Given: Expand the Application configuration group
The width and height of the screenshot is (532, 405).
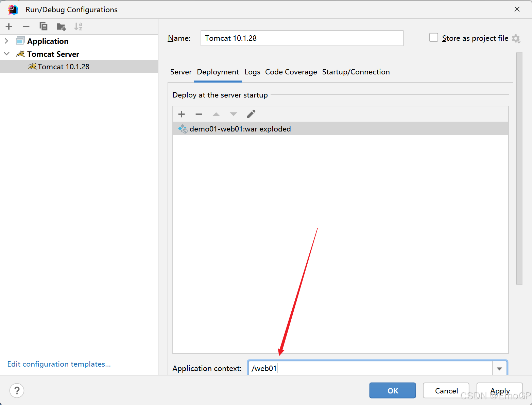Looking at the screenshot, I should (6, 41).
